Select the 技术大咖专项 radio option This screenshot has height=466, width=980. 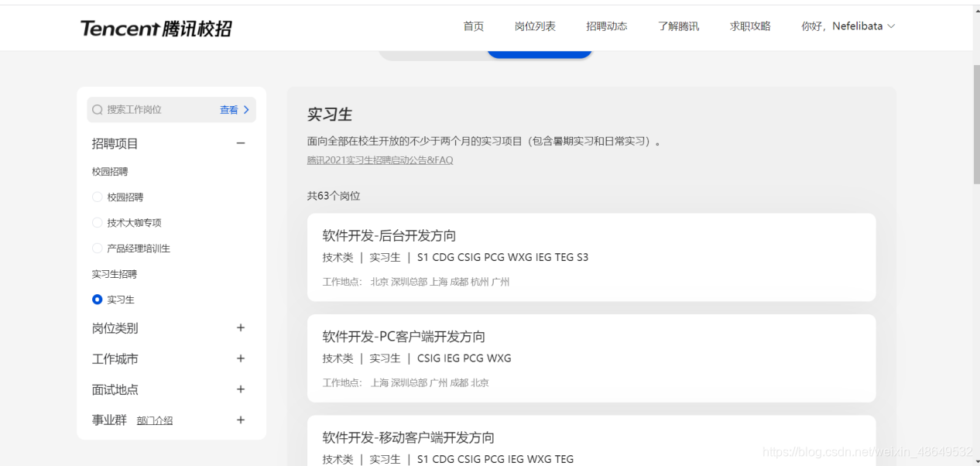97,222
